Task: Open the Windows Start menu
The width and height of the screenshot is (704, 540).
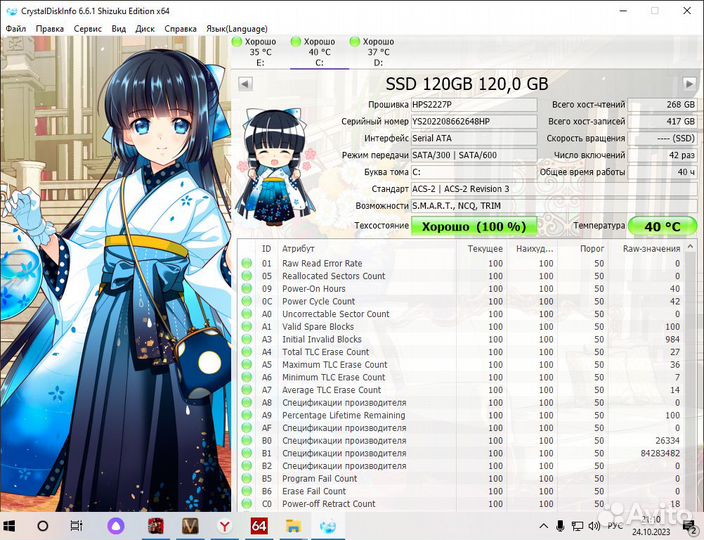Action: (x=9, y=526)
